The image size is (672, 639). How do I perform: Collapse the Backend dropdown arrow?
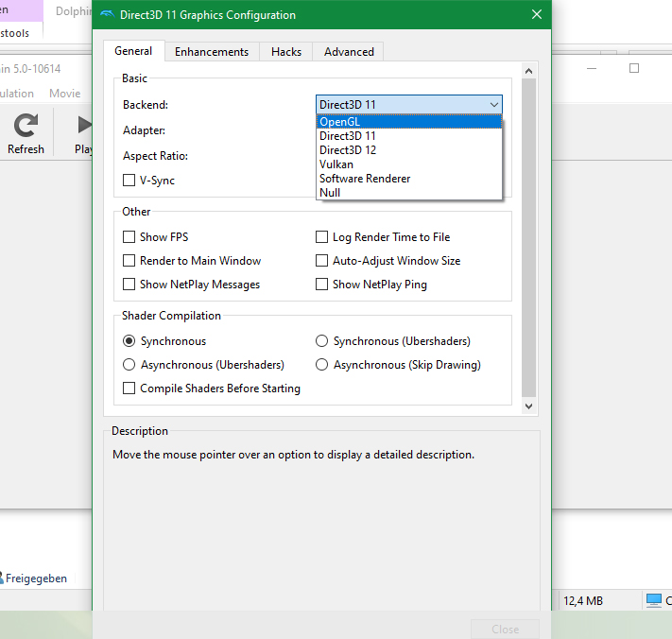click(x=493, y=105)
